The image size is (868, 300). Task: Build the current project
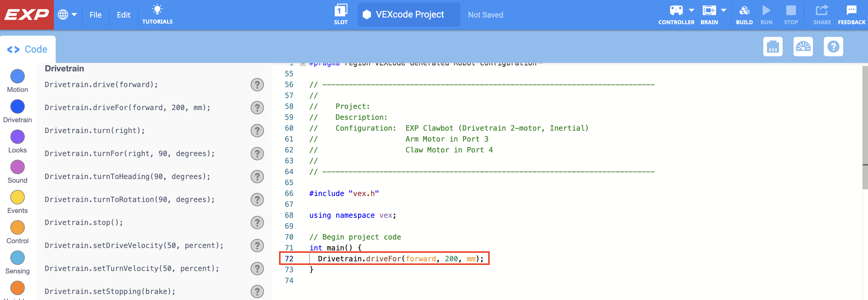(744, 14)
